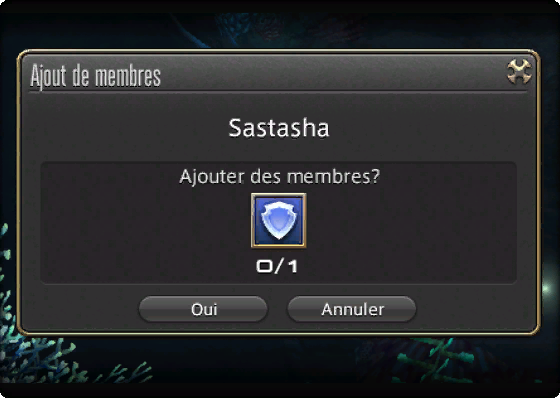Click the Sastasha duty name
The width and height of the screenshot is (560, 400).
[x=279, y=128]
